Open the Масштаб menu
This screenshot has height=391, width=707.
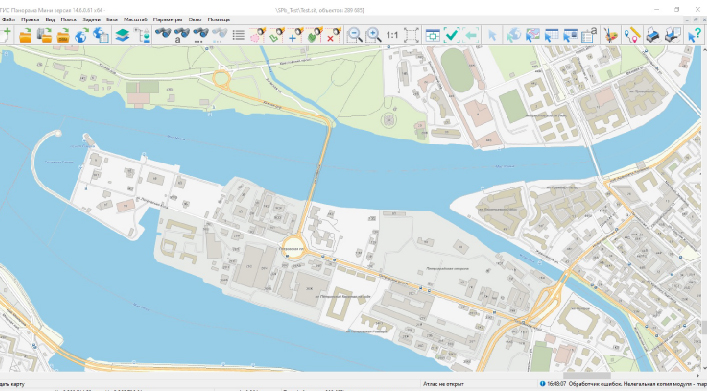click(135, 19)
